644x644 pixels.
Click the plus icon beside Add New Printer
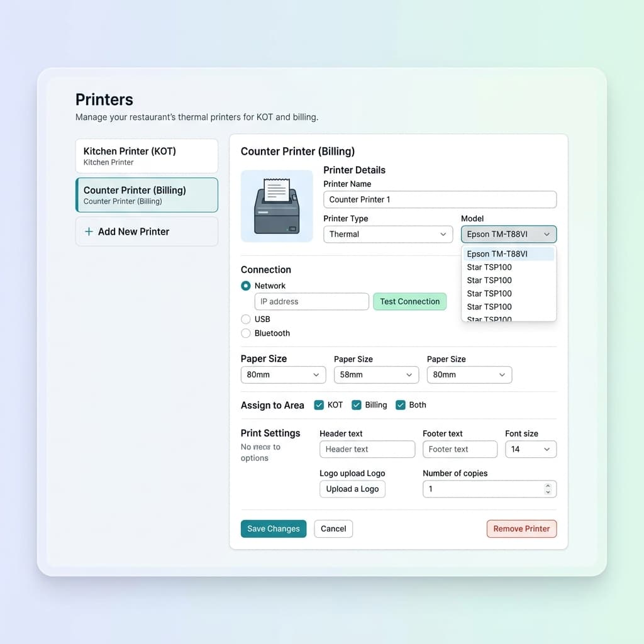89,231
